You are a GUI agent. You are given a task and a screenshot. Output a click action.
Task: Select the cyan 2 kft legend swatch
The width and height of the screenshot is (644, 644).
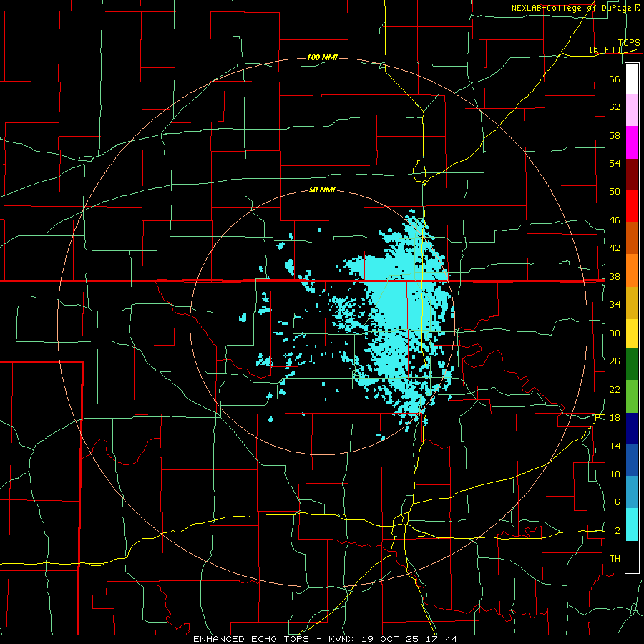(x=632, y=525)
